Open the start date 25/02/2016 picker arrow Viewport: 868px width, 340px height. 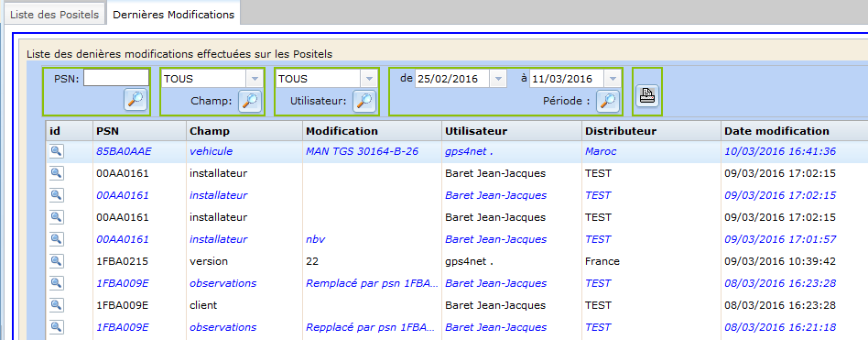point(498,79)
